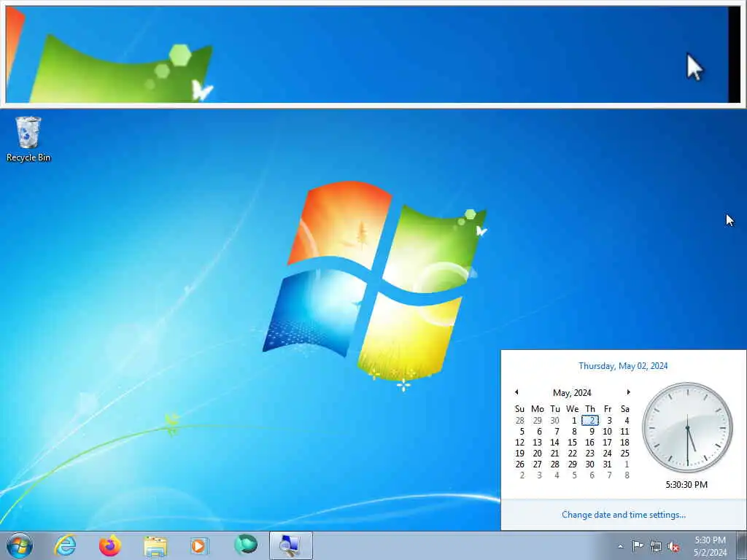Screen dimensions: 747x560
Task: Show hidden tray icons arrow
Action: (620, 546)
